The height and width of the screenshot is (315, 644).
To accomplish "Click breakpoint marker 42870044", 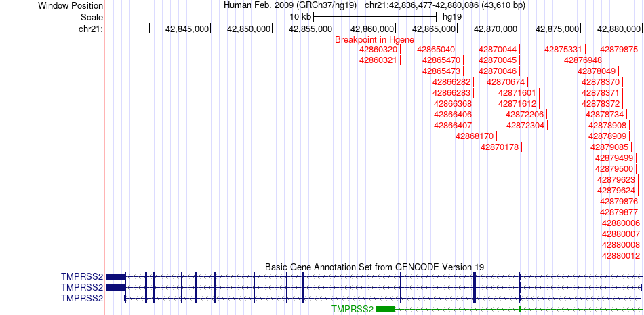I will (498, 50).
